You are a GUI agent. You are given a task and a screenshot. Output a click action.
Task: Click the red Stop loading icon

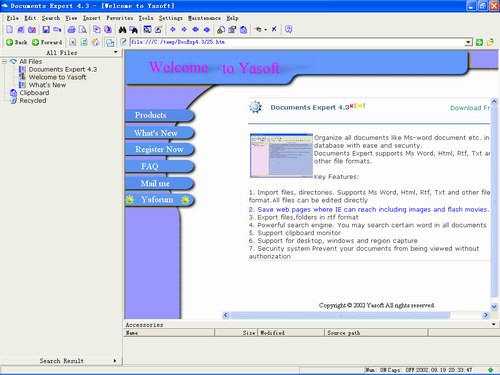tap(73, 42)
